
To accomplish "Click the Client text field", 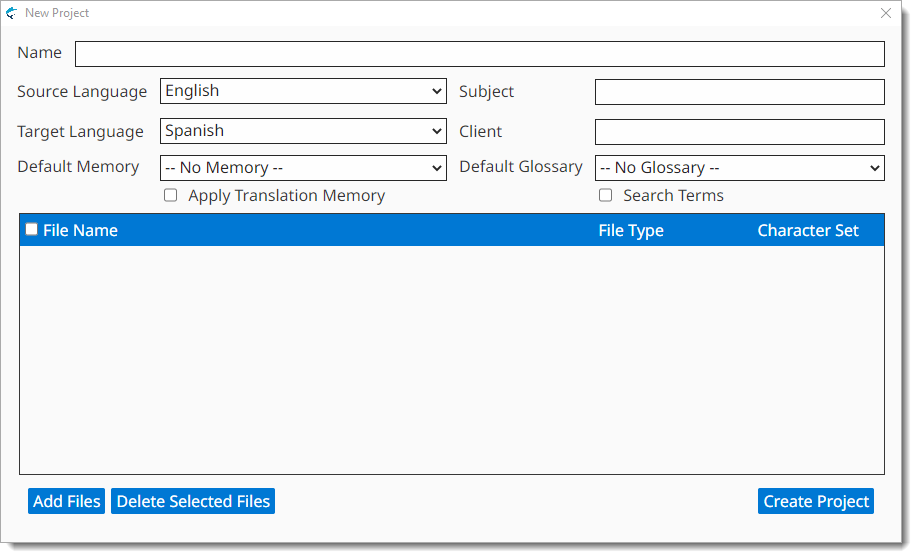I will (x=740, y=132).
